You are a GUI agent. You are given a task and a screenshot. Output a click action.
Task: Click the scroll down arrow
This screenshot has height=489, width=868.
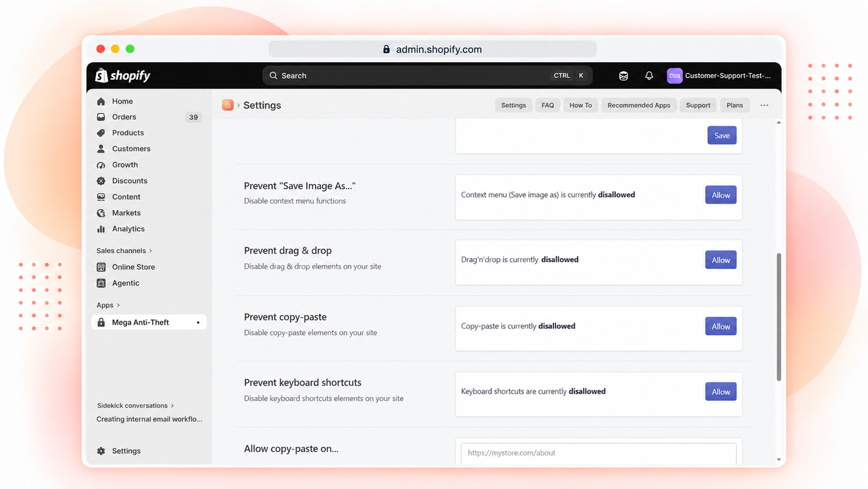pos(779,460)
